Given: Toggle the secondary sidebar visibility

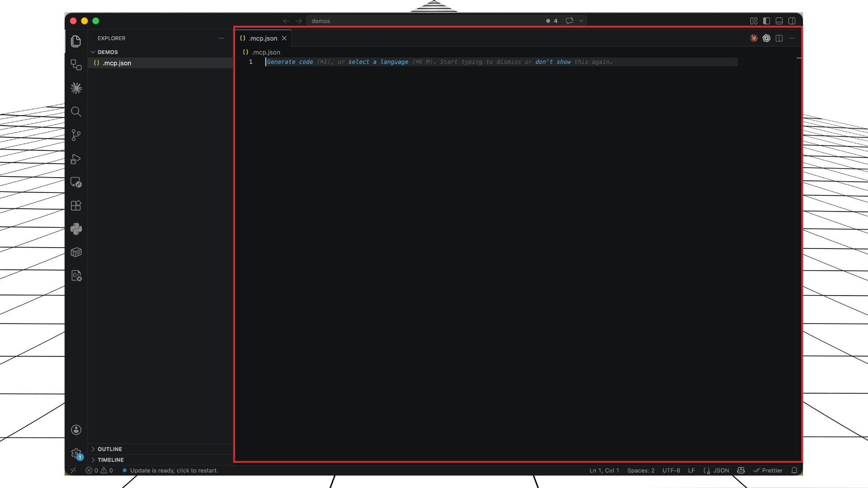Looking at the screenshot, I should pyautogui.click(x=793, y=21).
